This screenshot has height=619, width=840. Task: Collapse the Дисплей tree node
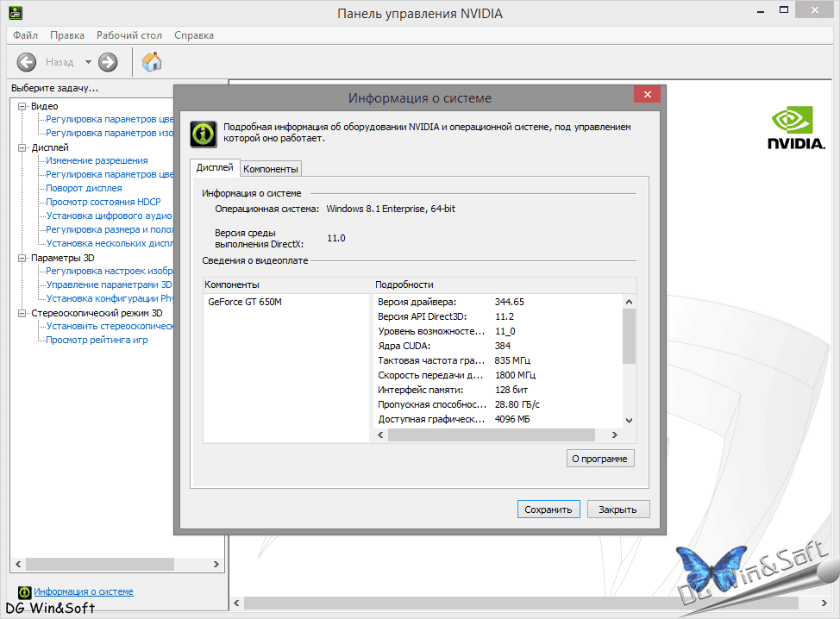(22, 147)
